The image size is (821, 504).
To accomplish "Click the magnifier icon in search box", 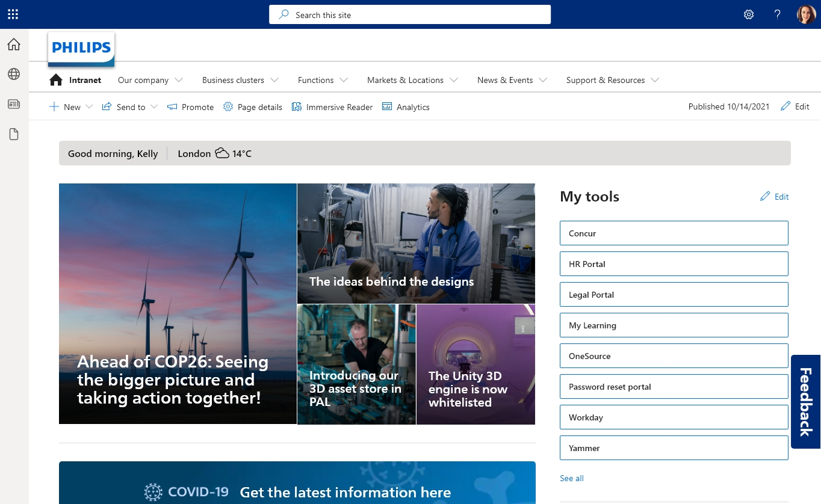I will (284, 14).
